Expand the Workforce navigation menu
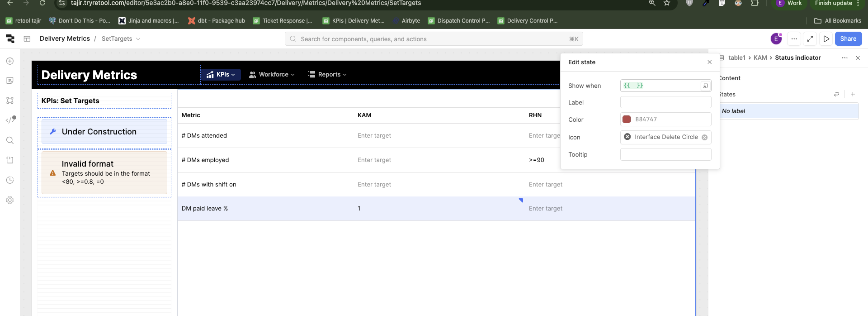This screenshot has height=316, width=868. tap(272, 75)
